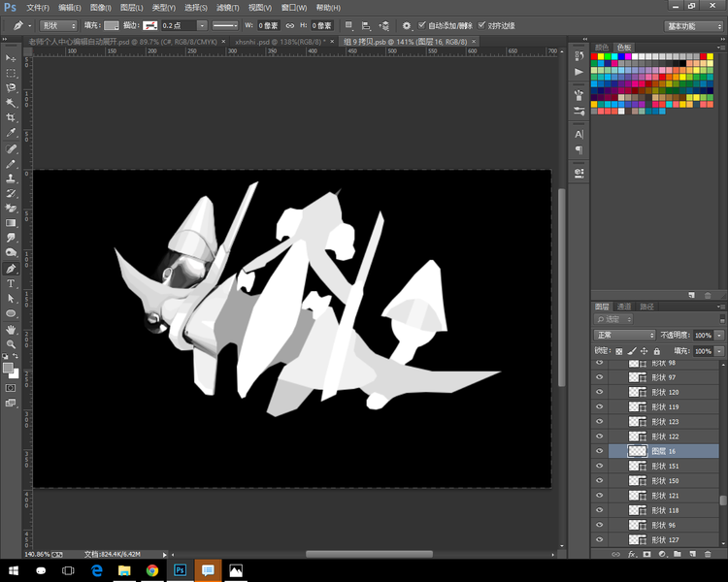Click the stroke color swatch in options bar
The width and height of the screenshot is (728, 582).
pos(149,25)
